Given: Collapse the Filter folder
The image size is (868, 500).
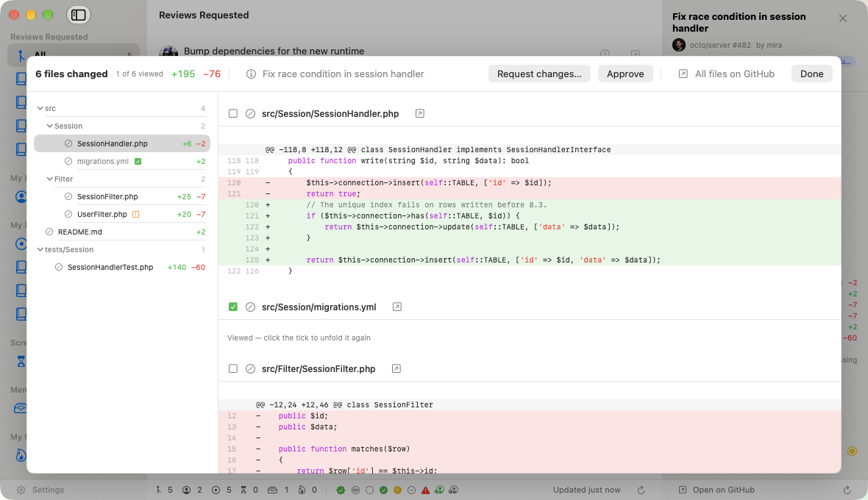Looking at the screenshot, I should pyautogui.click(x=49, y=179).
